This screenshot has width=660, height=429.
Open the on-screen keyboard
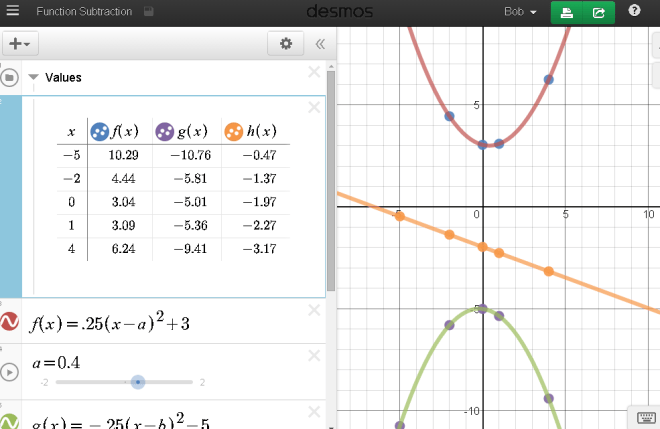click(646, 418)
